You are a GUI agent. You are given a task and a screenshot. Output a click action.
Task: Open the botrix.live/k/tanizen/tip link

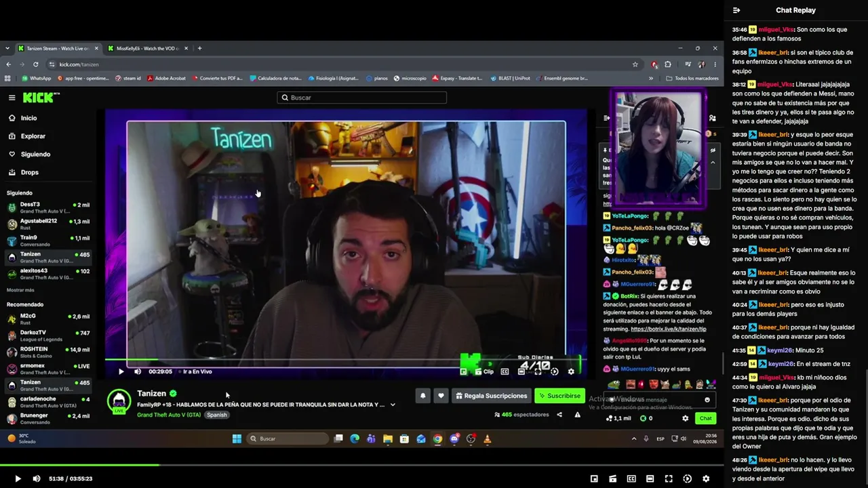pyautogui.click(x=668, y=329)
